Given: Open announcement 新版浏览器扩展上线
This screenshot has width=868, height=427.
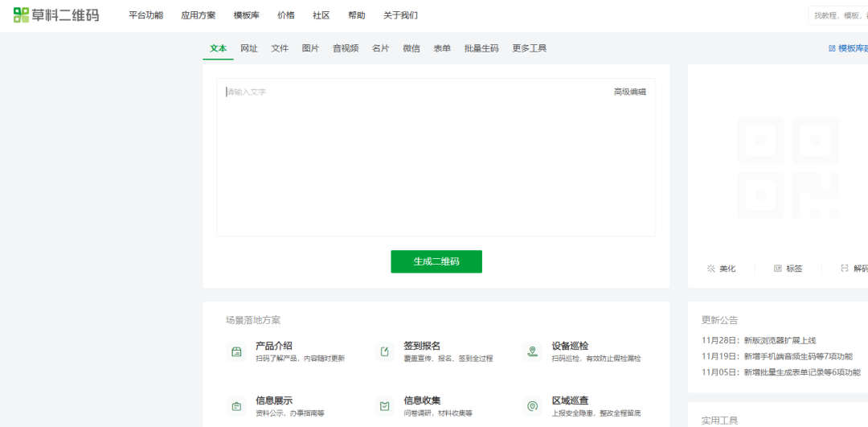Looking at the screenshot, I should [x=780, y=341].
